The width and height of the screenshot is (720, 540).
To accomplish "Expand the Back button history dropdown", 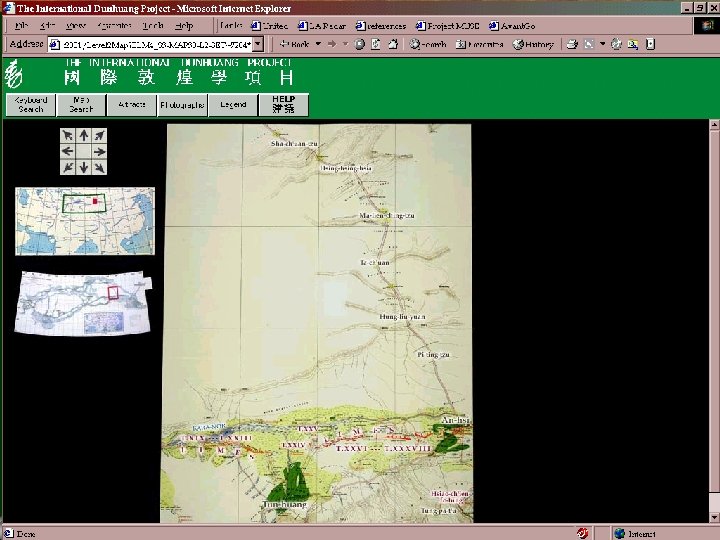I will [x=318, y=44].
